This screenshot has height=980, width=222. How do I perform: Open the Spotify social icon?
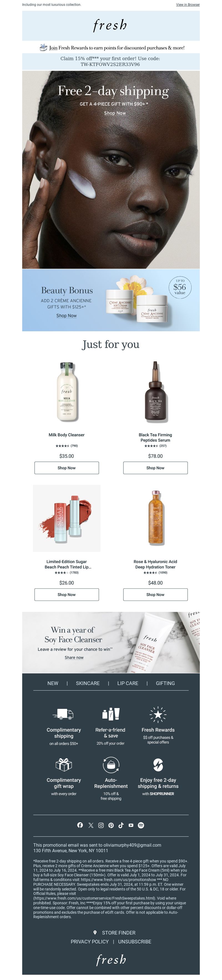tap(141, 825)
